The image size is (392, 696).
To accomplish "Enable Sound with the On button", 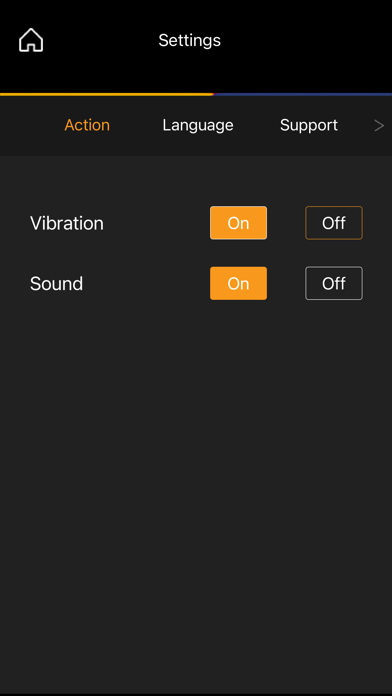I will [238, 283].
